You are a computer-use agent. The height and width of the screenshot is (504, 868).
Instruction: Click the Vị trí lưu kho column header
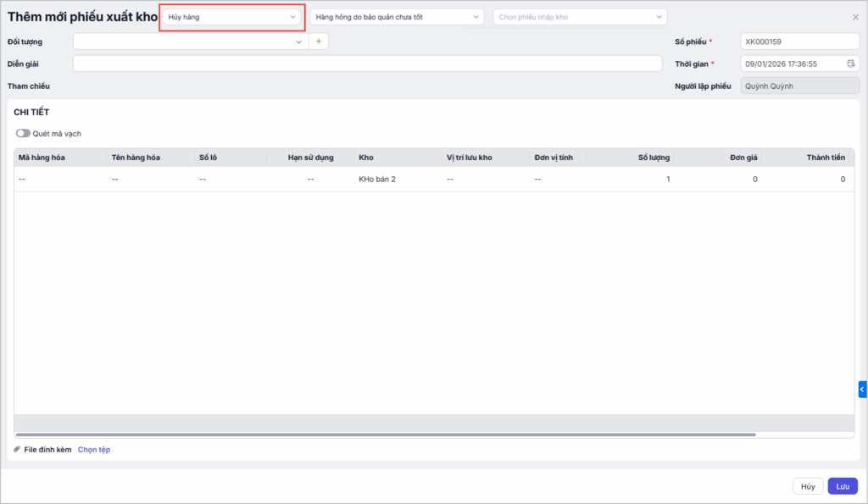pyautogui.click(x=486, y=158)
